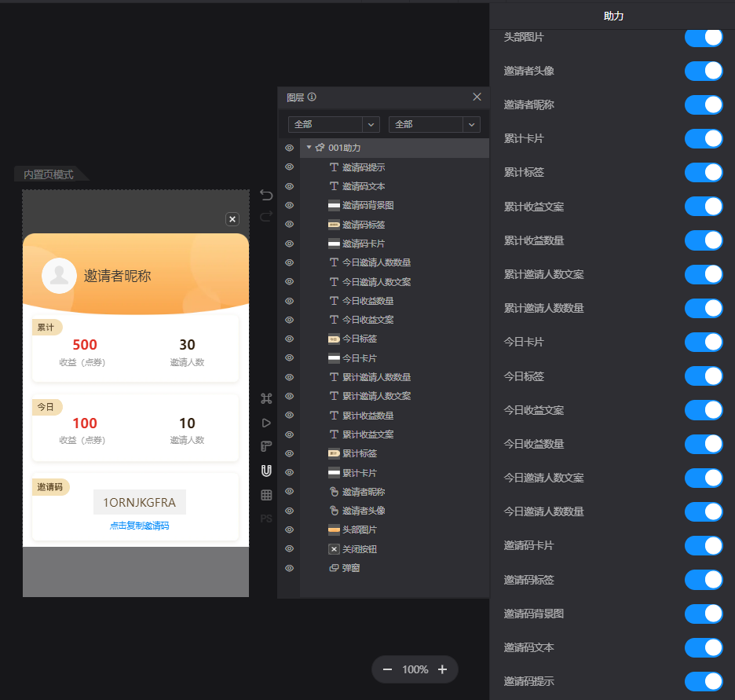The height and width of the screenshot is (700, 735).
Task: Hide the 累计卡片 layer
Action: (x=289, y=473)
